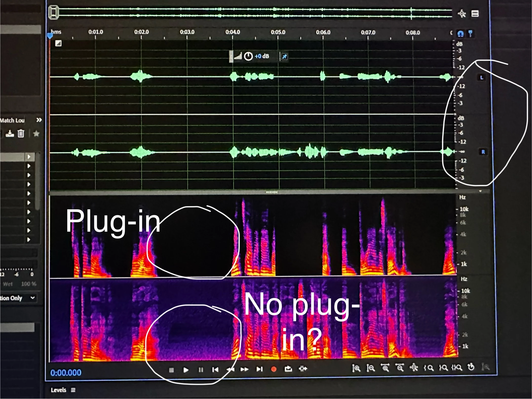Click the Play transport button
The height and width of the screenshot is (399, 532).
coord(186,370)
